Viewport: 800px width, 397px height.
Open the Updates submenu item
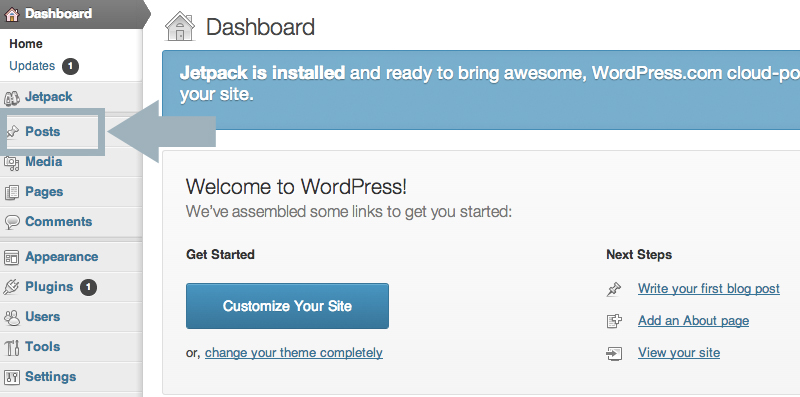pyautogui.click(x=32, y=66)
